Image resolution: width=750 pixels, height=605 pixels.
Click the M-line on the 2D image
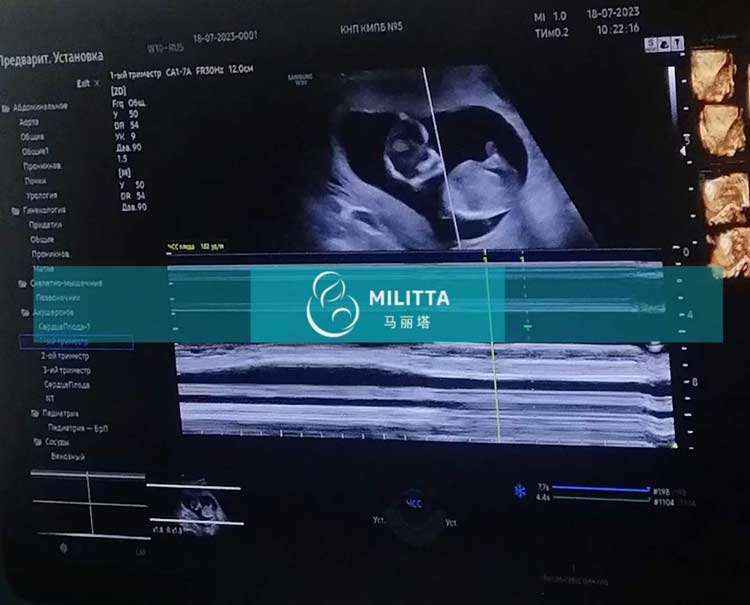(441, 158)
